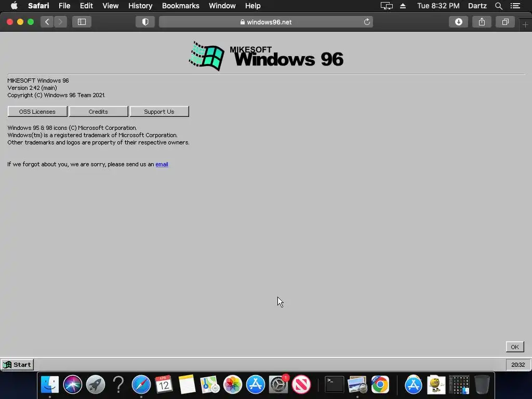Screen dimensions: 532x399
Task: Open Chrome Beta from the Dock
Action: point(380,384)
